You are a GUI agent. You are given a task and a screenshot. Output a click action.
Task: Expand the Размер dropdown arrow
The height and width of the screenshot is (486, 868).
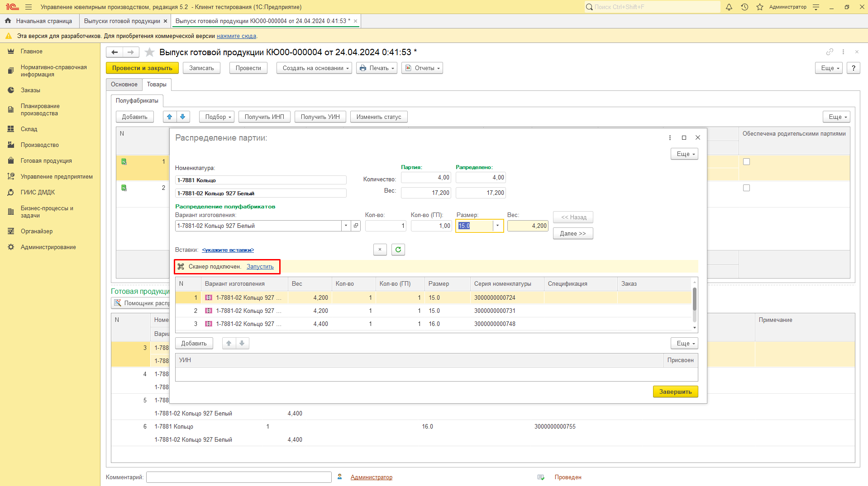(x=497, y=226)
